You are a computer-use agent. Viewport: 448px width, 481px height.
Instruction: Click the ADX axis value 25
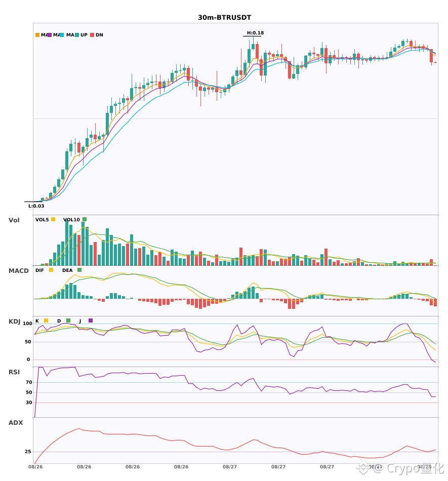point(28,452)
